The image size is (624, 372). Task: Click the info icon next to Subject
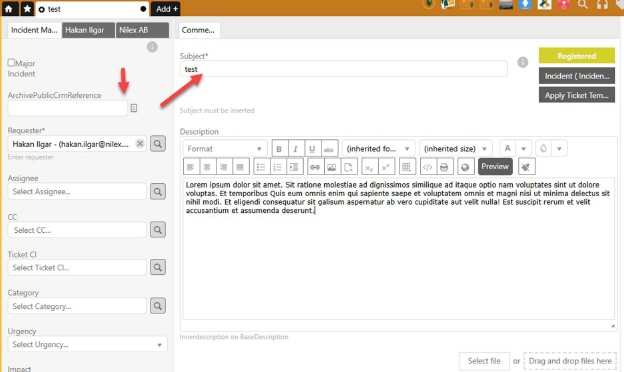[x=523, y=62]
